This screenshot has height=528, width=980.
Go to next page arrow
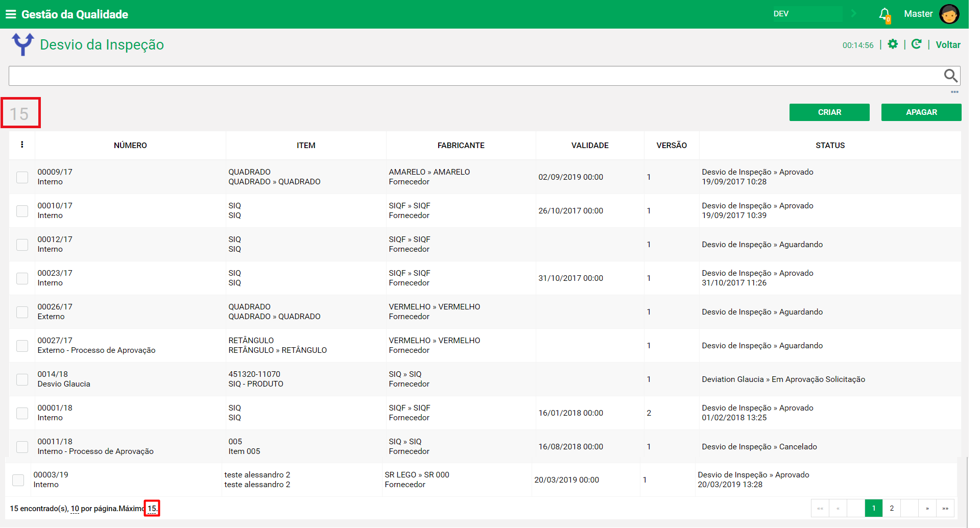(x=927, y=508)
